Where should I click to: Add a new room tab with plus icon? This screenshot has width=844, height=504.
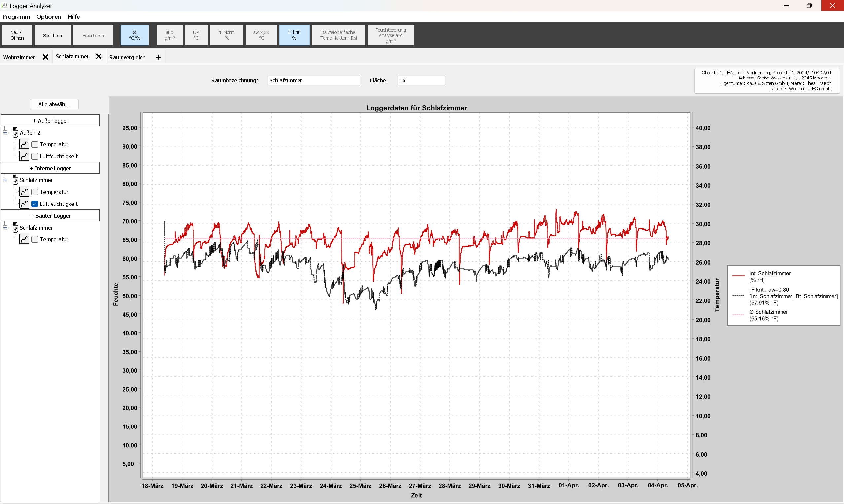pyautogui.click(x=158, y=57)
